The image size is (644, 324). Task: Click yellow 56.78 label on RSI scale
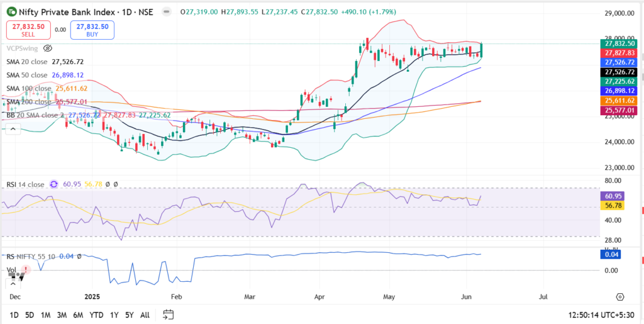(x=612, y=205)
